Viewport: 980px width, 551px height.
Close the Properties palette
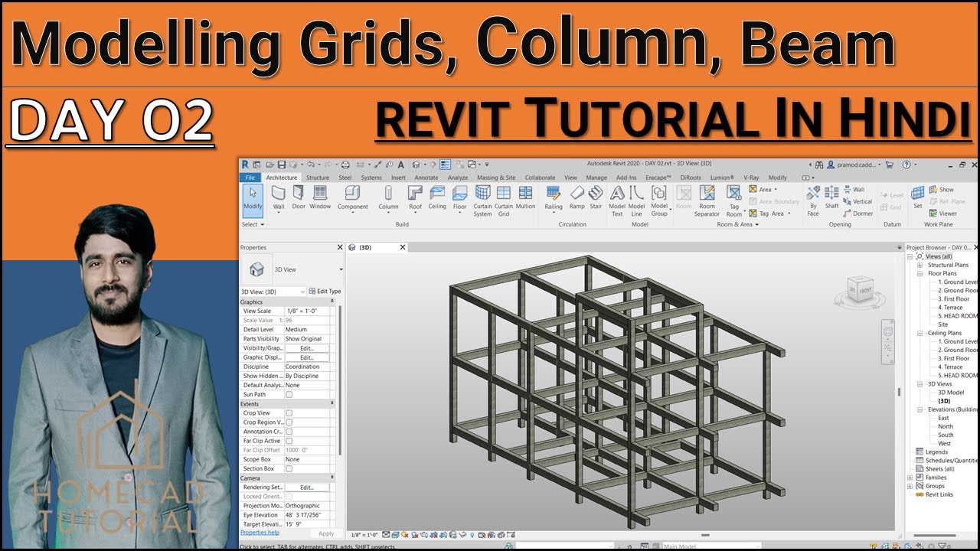341,247
